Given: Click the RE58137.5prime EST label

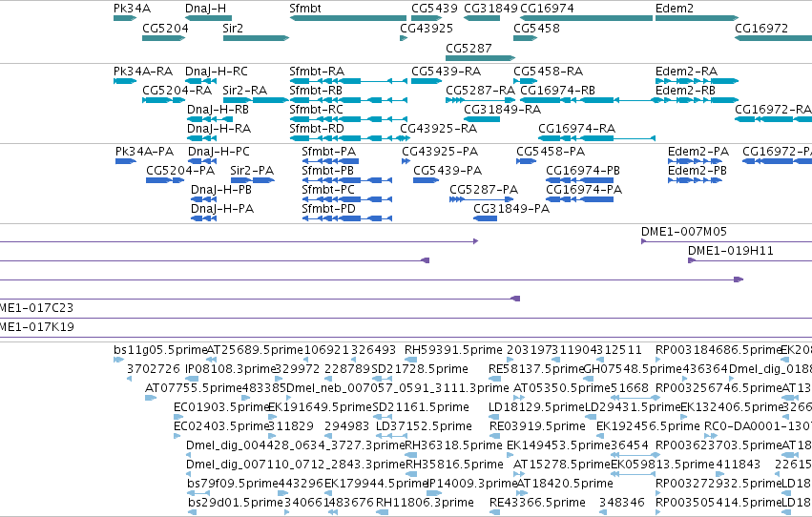Looking at the screenshot, I should pos(536,369).
